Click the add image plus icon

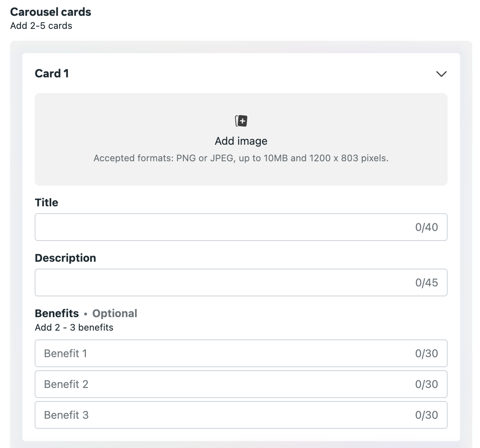241,121
